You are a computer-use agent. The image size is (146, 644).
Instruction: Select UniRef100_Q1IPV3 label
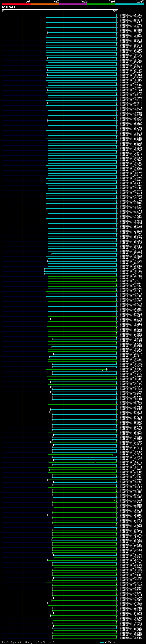tap(131, 319)
